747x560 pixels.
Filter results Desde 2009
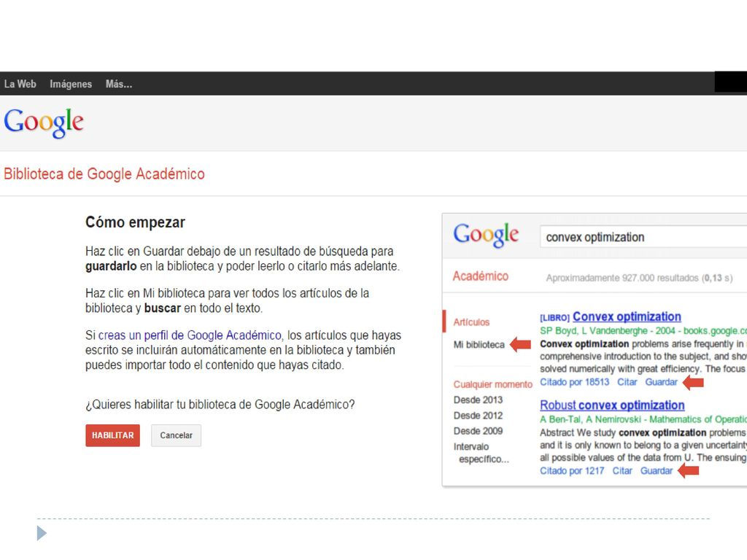(478, 430)
